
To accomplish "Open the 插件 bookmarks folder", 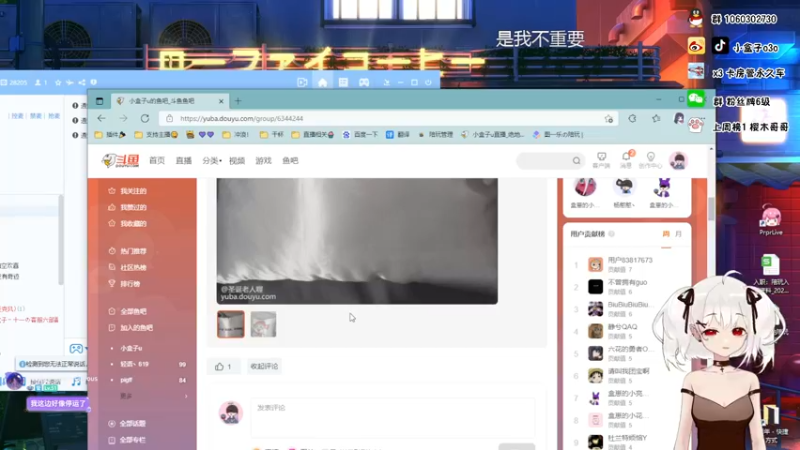I will click(110, 135).
